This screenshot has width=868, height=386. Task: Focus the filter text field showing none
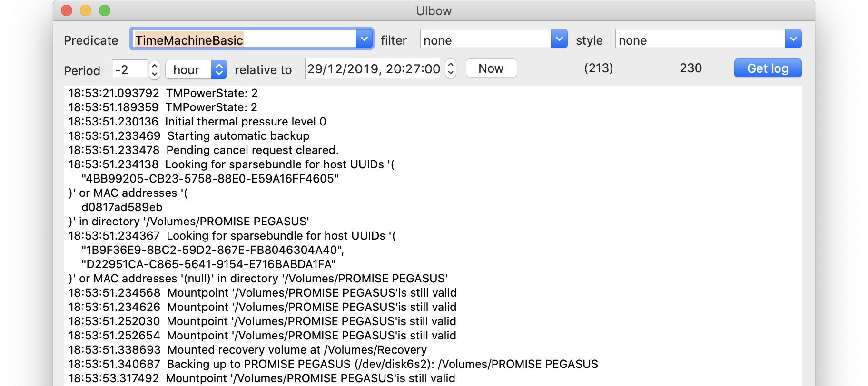click(485, 40)
